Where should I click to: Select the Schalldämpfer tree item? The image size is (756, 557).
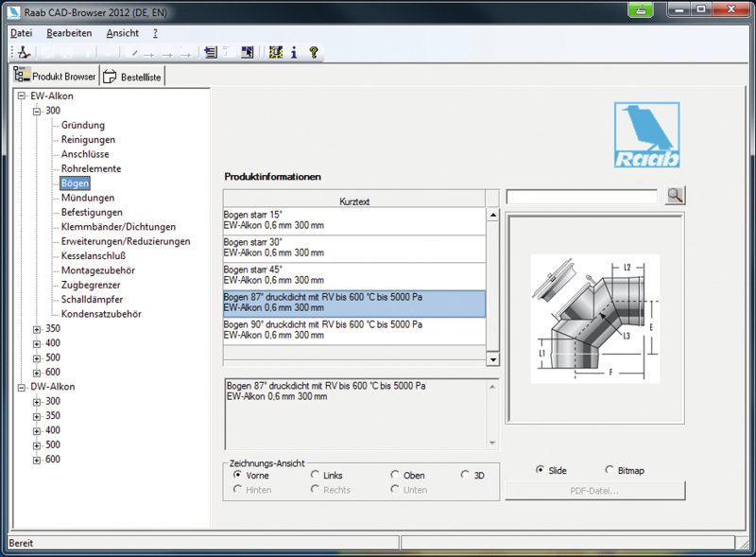pos(92,299)
